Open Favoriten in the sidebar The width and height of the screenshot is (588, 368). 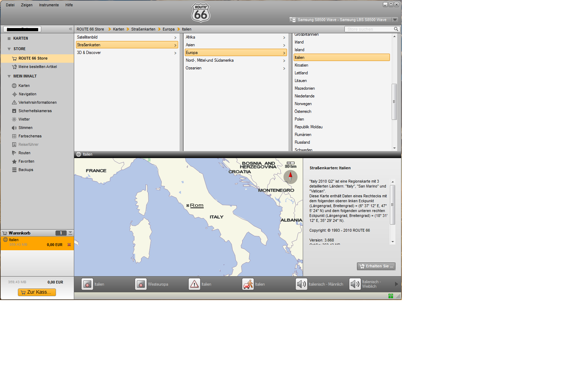point(26,161)
